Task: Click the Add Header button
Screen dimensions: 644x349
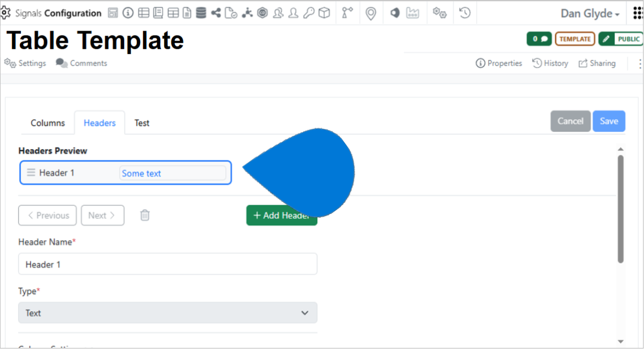Action: (281, 216)
